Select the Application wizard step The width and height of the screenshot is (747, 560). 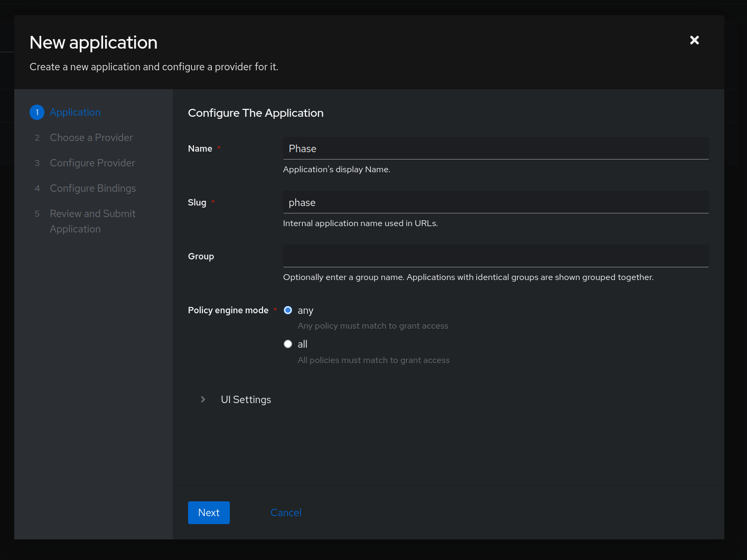[75, 112]
